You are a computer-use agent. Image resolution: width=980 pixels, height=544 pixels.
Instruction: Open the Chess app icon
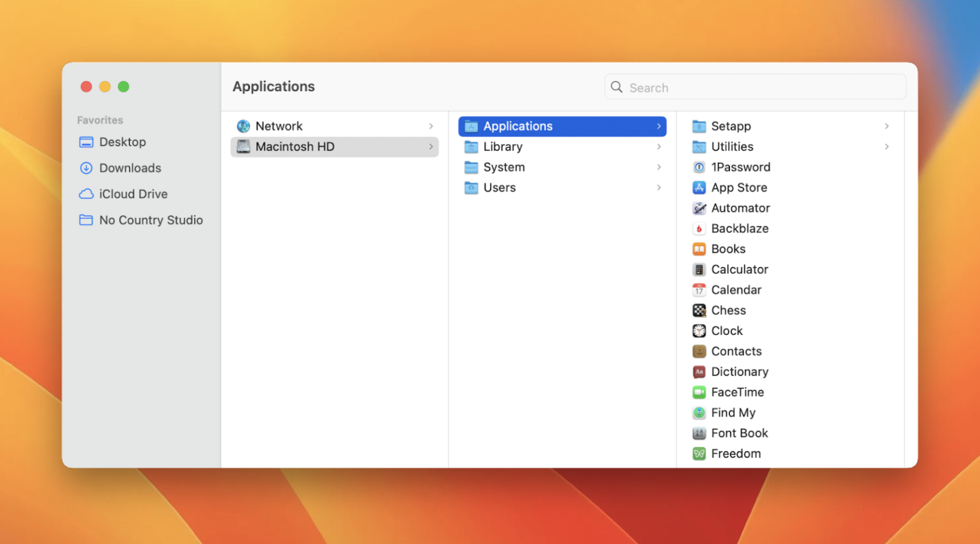(x=699, y=310)
